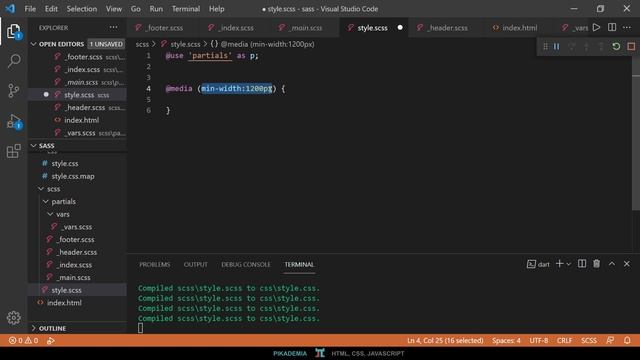Open the Help menu
This screenshot has height=360, width=640.
point(217,9)
